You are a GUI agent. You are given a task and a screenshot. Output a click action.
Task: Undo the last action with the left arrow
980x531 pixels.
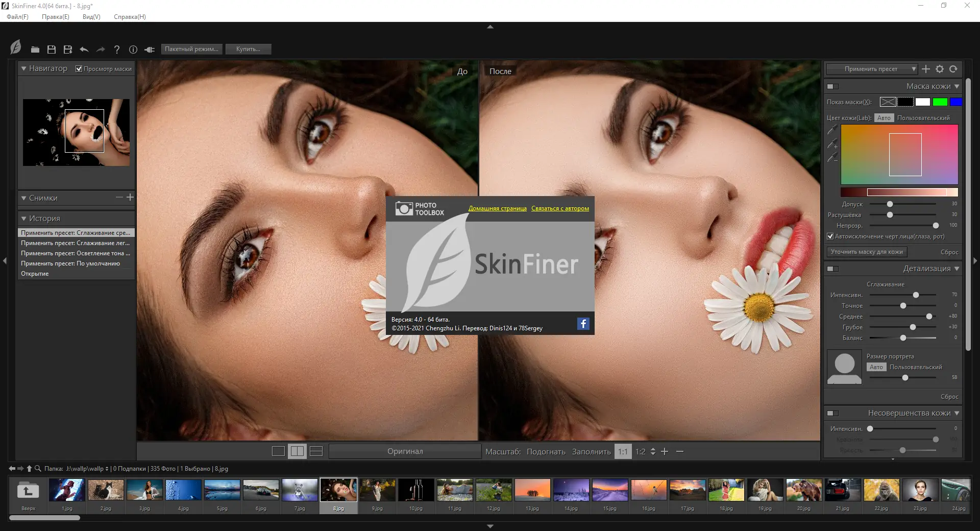click(84, 50)
